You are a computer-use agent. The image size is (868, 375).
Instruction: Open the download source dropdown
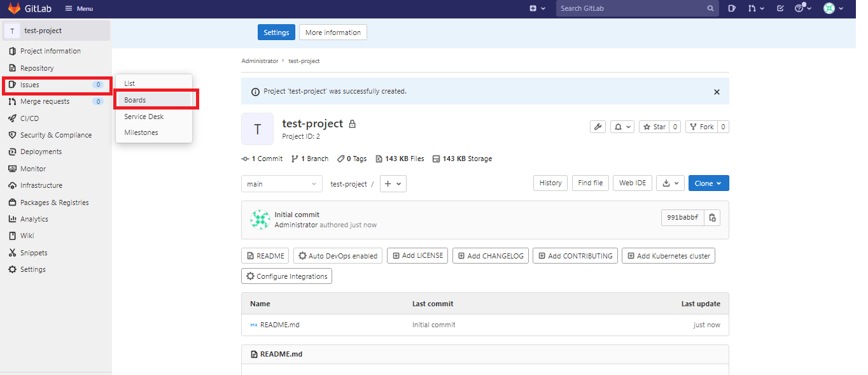670,183
